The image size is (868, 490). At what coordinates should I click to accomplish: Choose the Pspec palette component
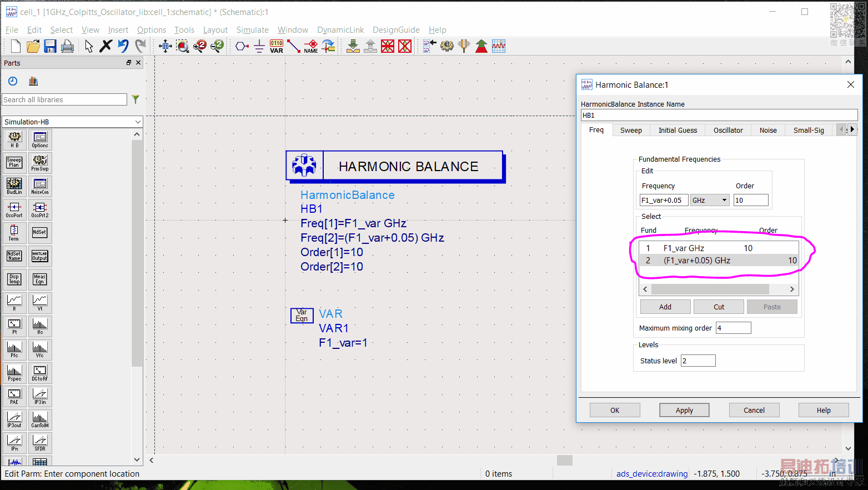click(14, 373)
